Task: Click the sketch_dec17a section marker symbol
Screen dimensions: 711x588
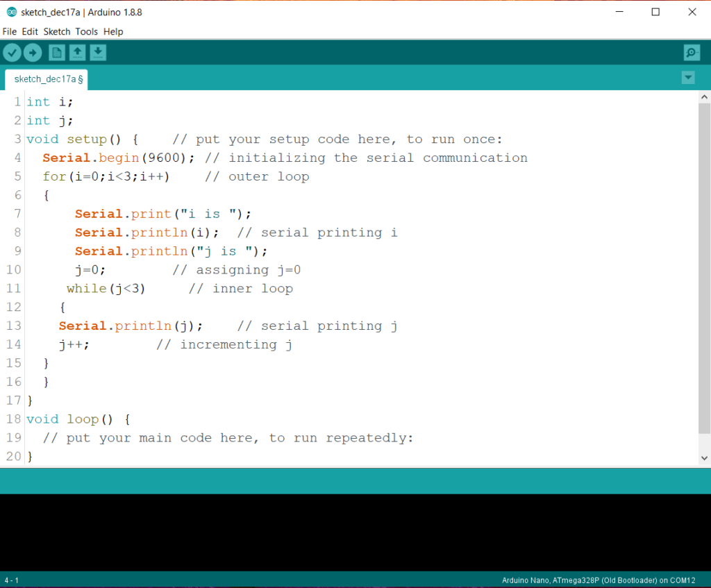Action: [81, 78]
